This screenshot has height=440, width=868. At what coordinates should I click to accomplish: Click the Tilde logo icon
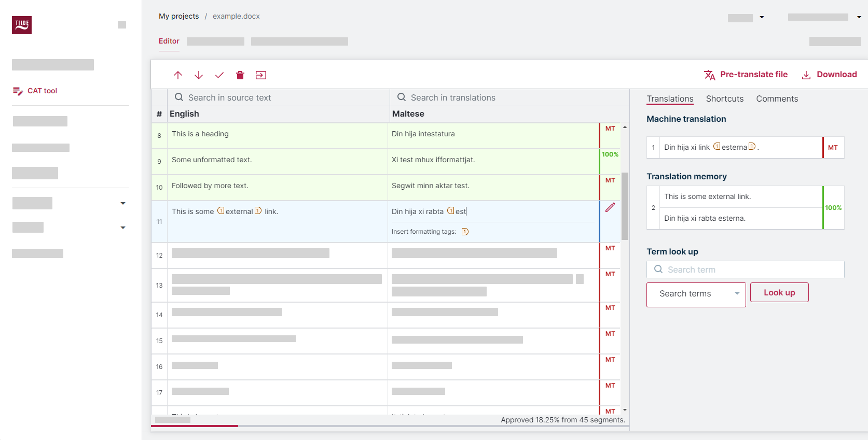tap(22, 25)
